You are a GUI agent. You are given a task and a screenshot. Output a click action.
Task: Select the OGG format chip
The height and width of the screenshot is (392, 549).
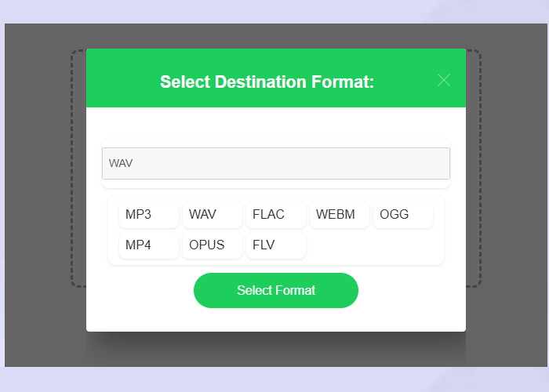coord(403,214)
